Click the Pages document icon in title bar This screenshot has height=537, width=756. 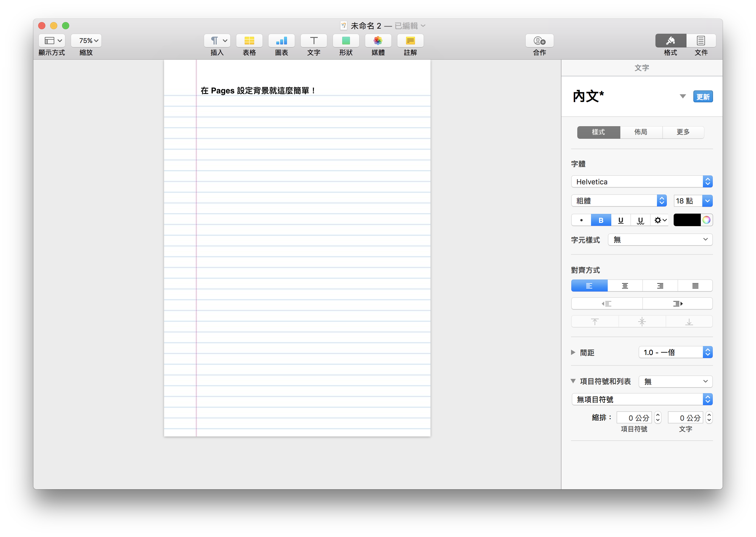pos(344,25)
